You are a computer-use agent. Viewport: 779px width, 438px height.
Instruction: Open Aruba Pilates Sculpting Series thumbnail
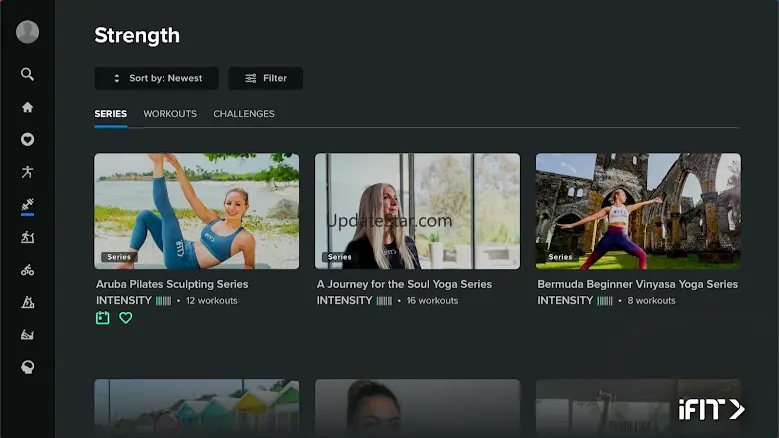(x=197, y=211)
